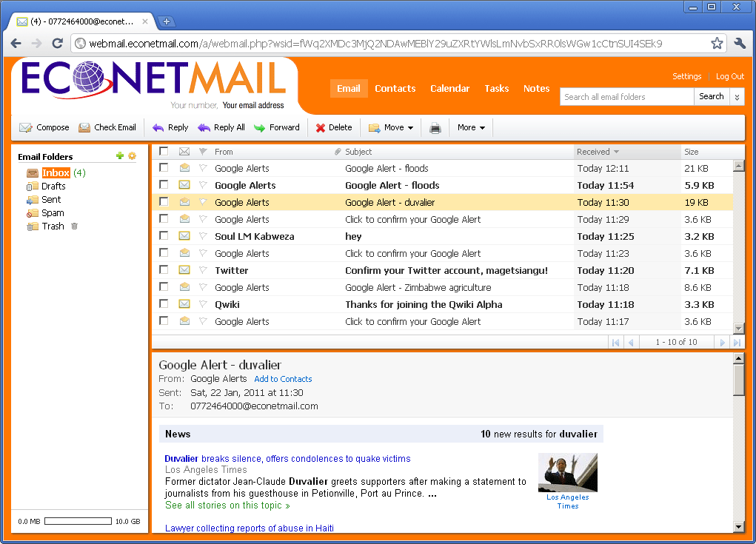
Task: Bookmark page with the star icon
Action: coord(717,44)
